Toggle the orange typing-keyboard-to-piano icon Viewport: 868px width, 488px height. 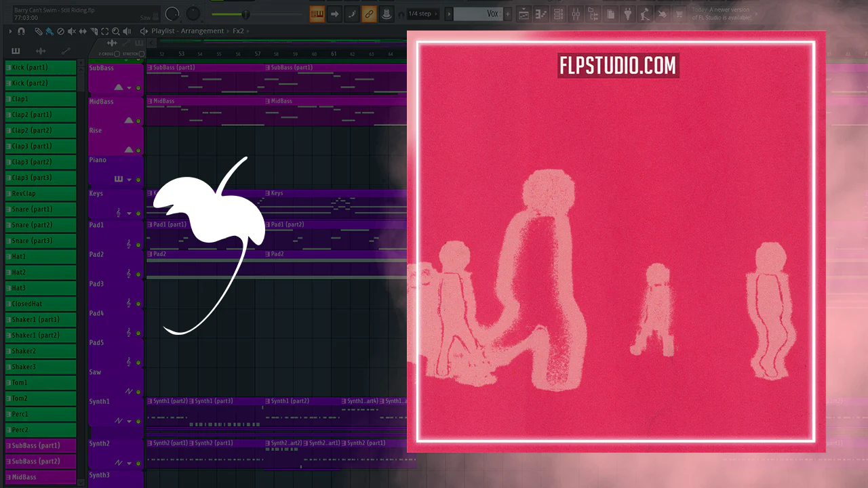(x=317, y=14)
